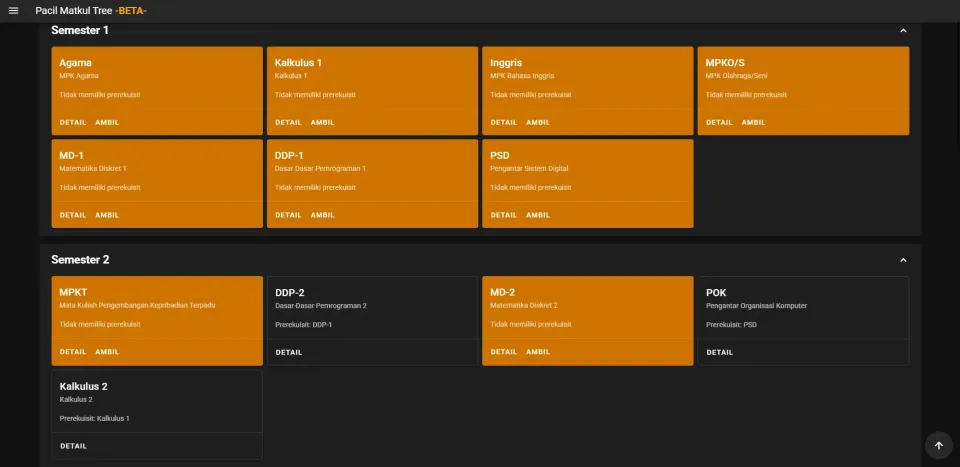Click the Agama card title
The image size is (960, 467).
tap(75, 62)
